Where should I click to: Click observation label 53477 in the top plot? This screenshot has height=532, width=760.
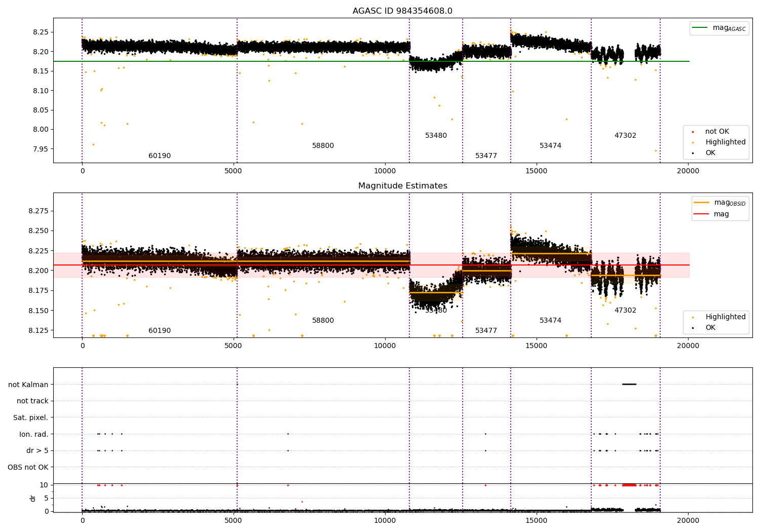486,156
